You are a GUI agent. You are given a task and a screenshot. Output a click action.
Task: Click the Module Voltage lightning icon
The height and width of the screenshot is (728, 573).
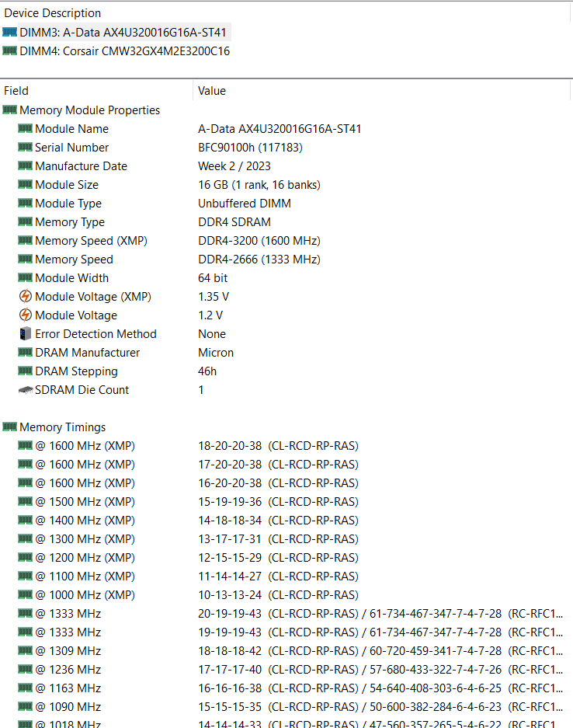[26, 315]
